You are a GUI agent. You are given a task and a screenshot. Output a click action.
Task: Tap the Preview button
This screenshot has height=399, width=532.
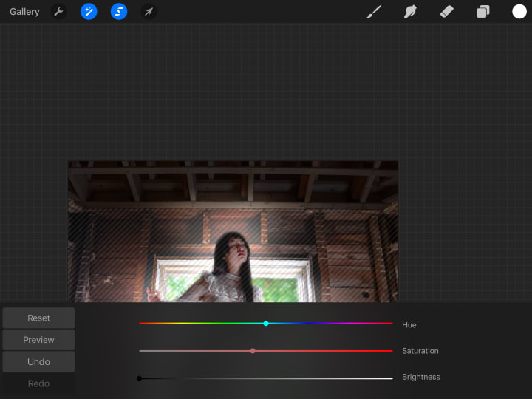(38, 340)
